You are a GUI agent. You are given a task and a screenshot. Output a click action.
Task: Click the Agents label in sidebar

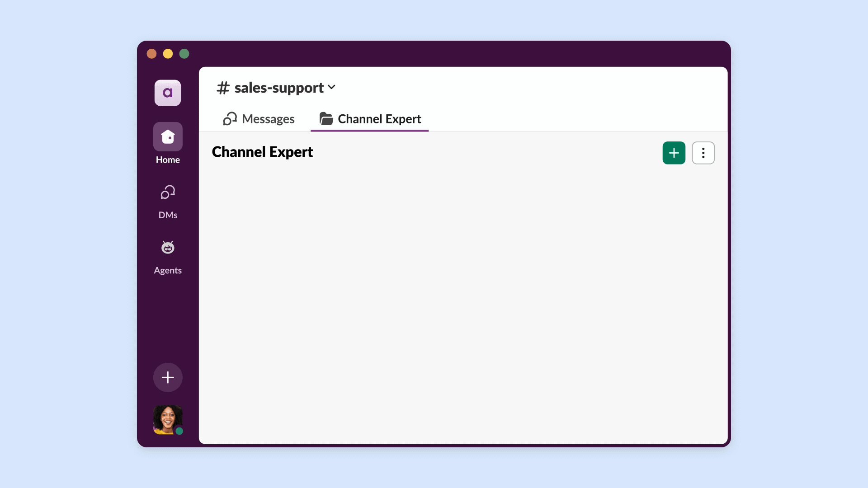[168, 270]
